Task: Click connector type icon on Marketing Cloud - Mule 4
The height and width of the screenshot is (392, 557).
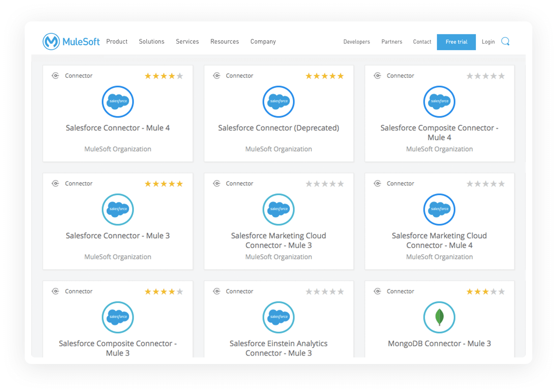Action: pyautogui.click(x=377, y=183)
